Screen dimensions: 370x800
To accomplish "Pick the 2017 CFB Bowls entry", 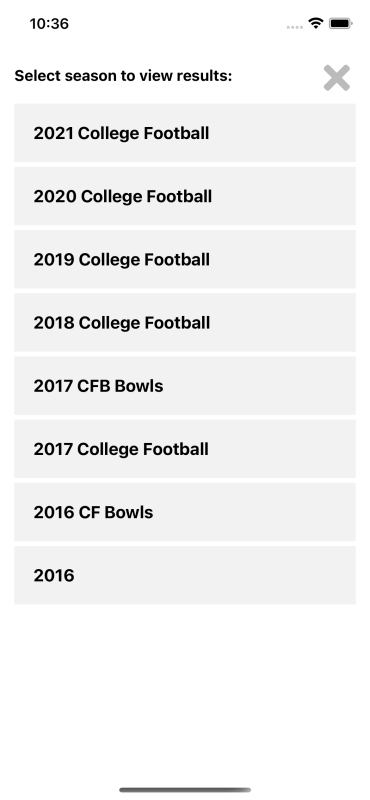I will coord(185,386).
